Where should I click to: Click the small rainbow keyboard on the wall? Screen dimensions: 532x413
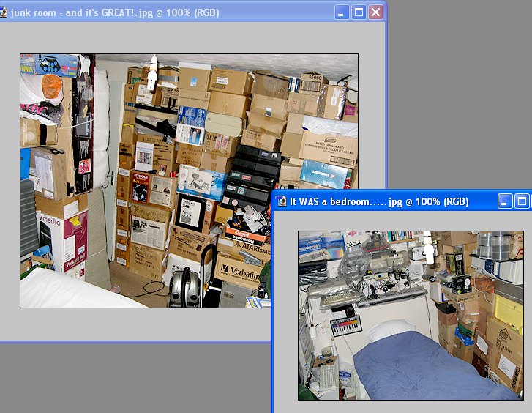pyautogui.click(x=345, y=326)
